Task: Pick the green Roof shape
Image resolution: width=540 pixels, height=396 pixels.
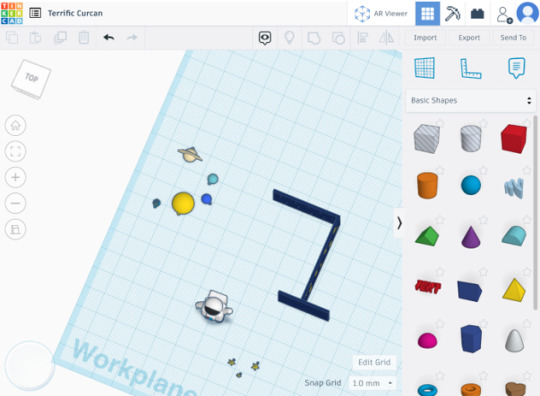Action: pyautogui.click(x=427, y=236)
